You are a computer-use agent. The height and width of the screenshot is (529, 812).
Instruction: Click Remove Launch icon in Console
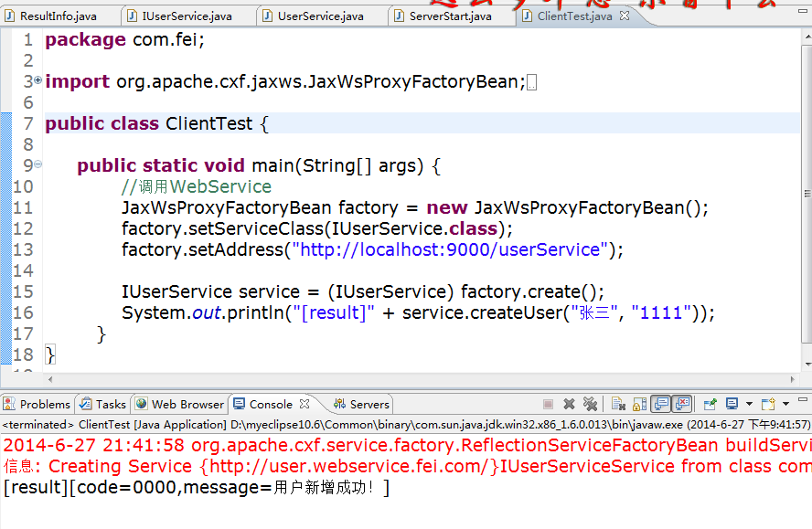click(569, 404)
